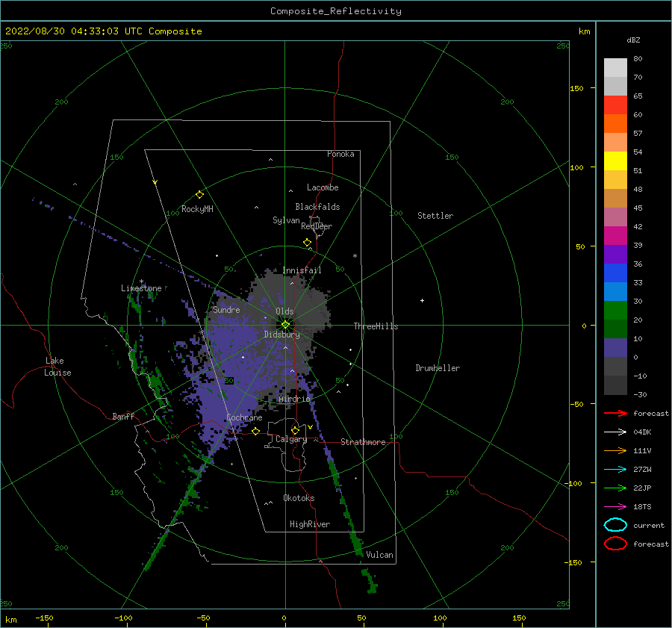Click the Lake Louise label

(x=57, y=367)
